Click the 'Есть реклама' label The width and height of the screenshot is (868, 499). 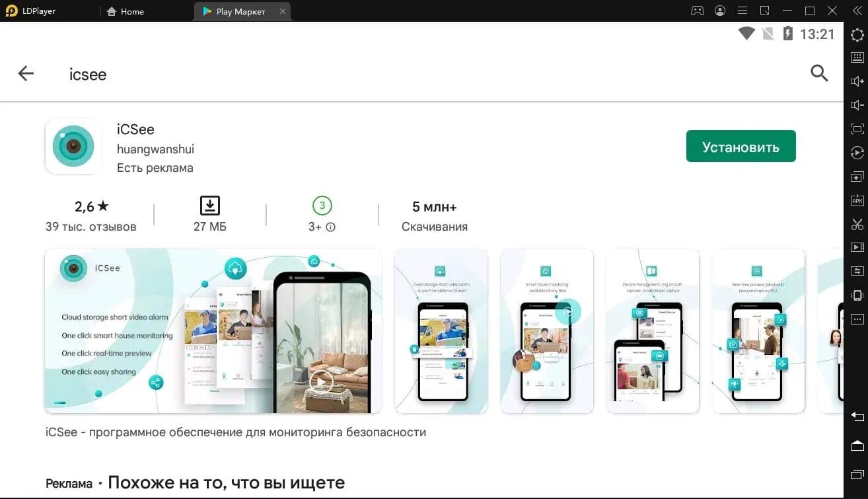155,168
